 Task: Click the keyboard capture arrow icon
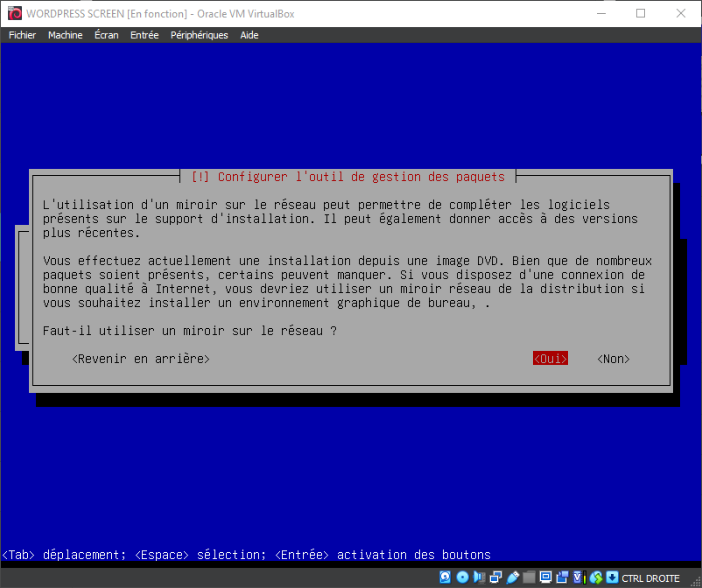coord(612,577)
